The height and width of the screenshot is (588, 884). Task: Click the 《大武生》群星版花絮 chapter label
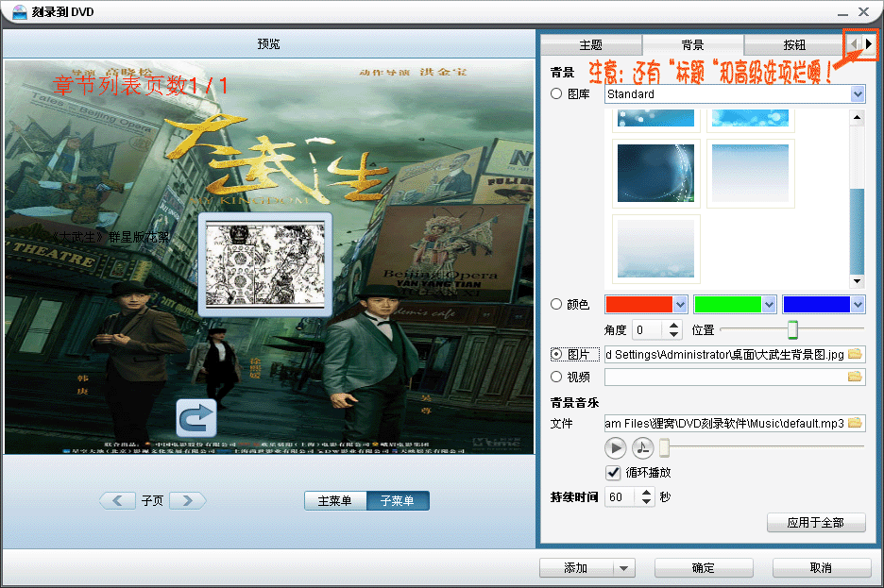coord(110,237)
